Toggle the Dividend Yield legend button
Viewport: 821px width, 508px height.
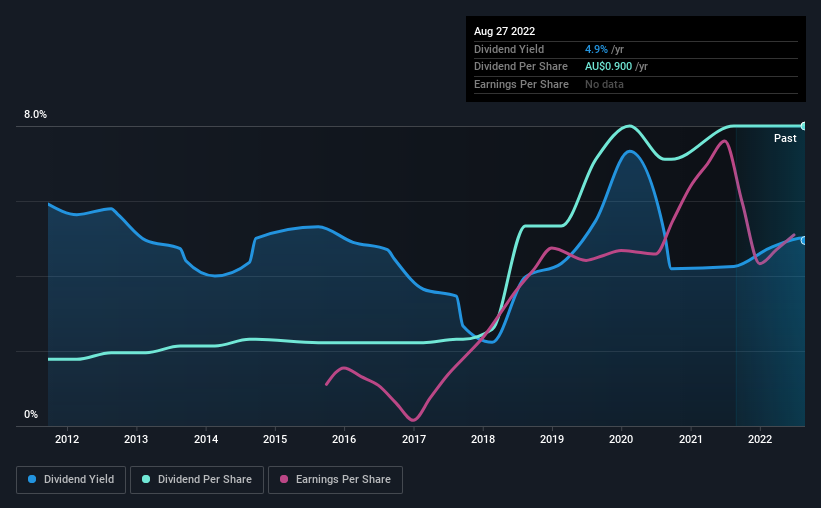coord(71,480)
